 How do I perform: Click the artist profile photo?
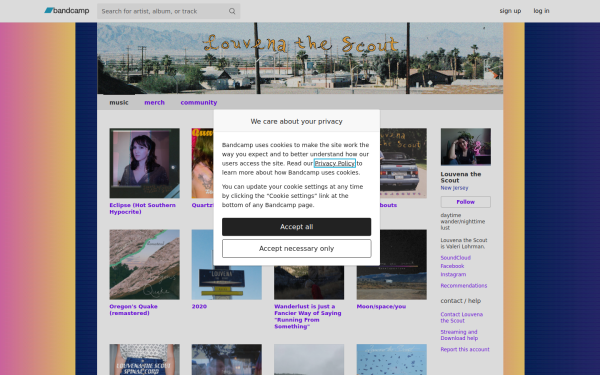[465, 147]
